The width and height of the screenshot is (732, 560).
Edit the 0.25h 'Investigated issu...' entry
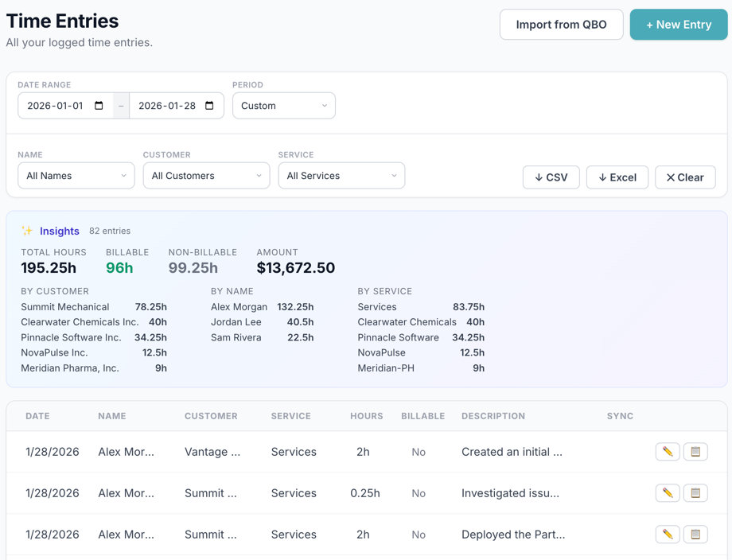tap(668, 493)
